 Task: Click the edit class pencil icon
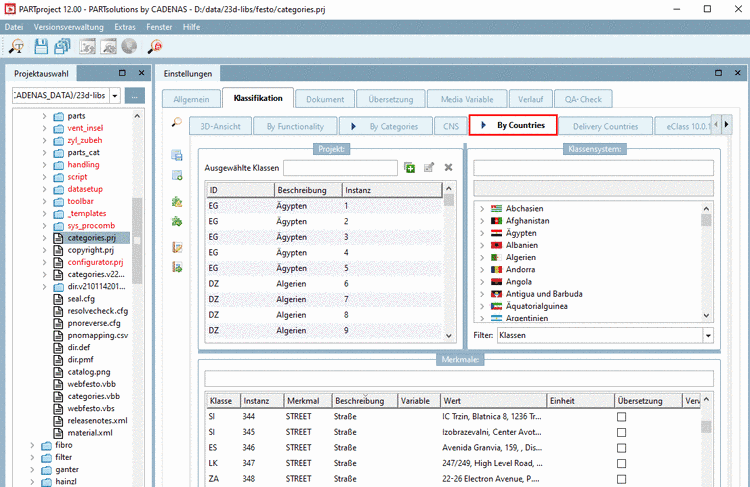(x=429, y=168)
